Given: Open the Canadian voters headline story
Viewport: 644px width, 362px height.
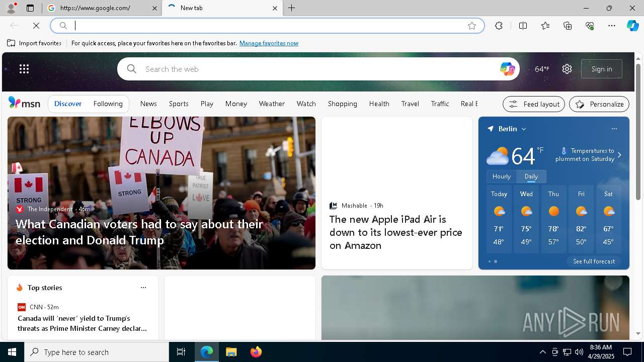Looking at the screenshot, I should pos(139,232).
